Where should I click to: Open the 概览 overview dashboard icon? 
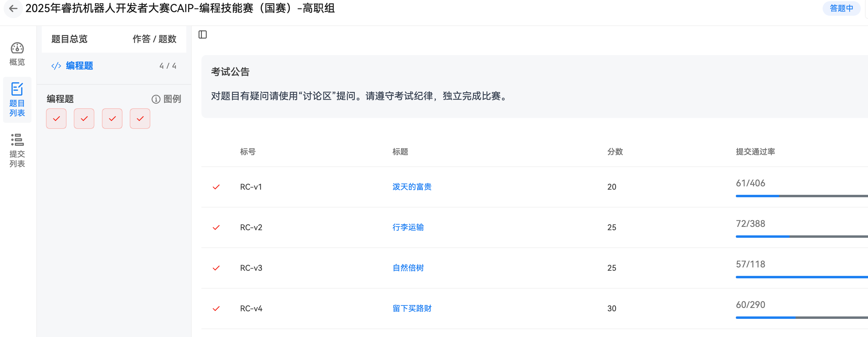[x=17, y=48]
